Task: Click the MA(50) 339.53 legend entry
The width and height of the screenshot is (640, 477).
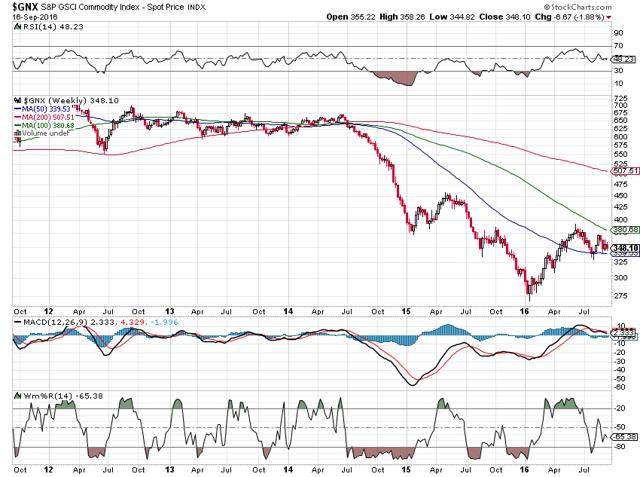Action: click(42, 109)
